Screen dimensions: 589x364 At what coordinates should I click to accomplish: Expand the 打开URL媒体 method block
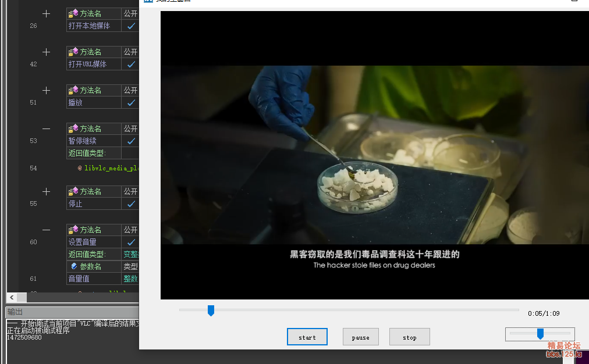click(46, 52)
